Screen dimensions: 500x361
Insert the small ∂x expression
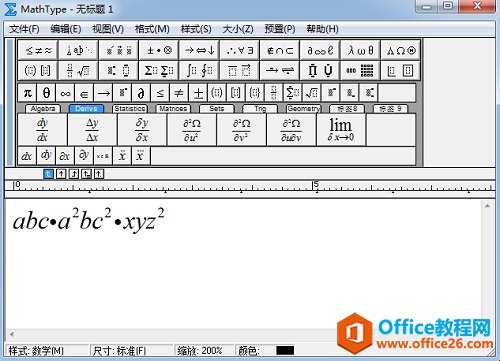[65, 156]
